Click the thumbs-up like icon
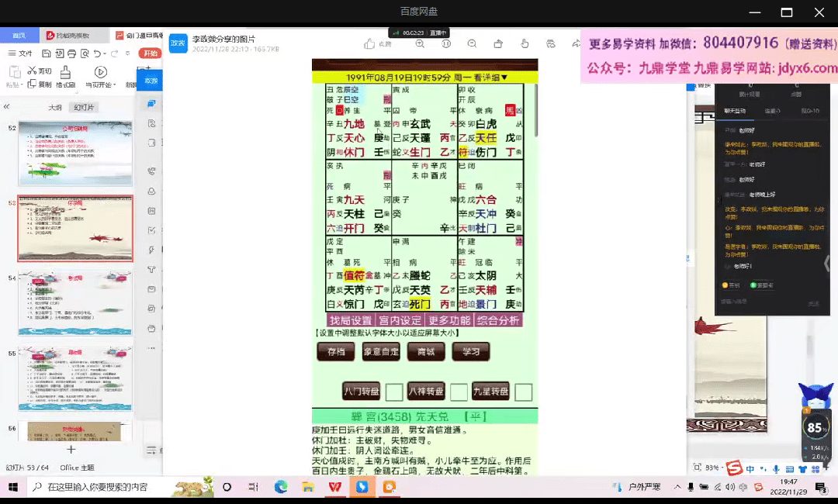Screen dimensions: 838x504 click(x=369, y=43)
